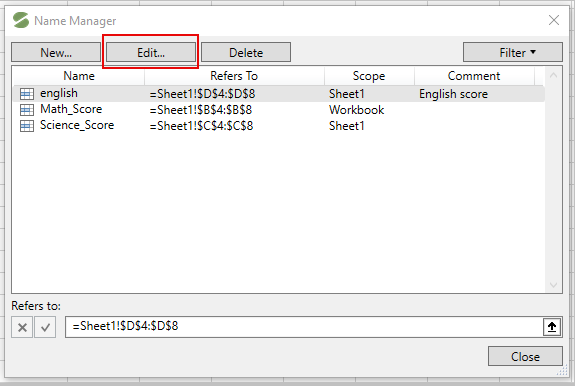575x386 pixels.
Task: Close the Name Manager with Close button
Action: click(525, 356)
